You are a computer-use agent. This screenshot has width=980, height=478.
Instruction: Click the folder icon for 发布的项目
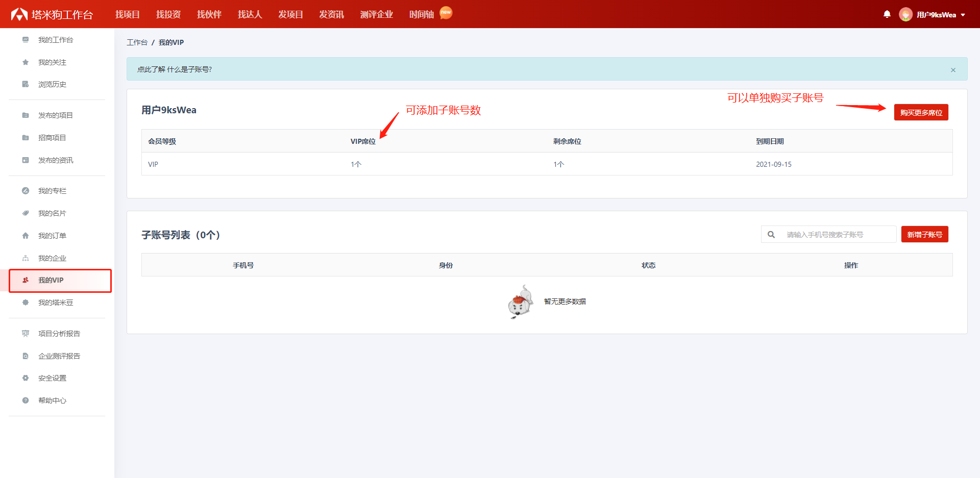click(26, 115)
